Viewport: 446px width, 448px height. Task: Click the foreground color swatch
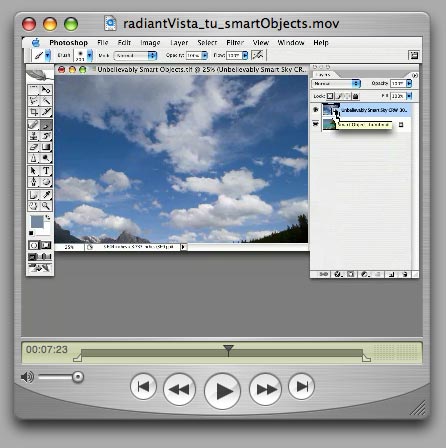point(37,222)
